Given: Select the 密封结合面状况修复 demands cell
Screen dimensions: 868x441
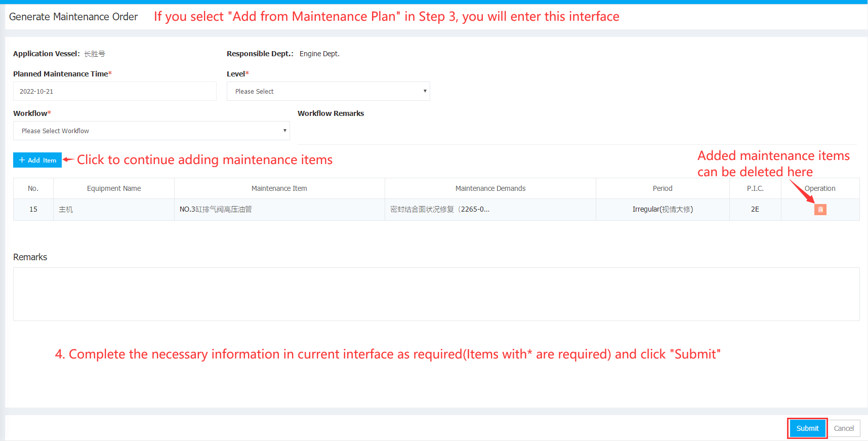Looking at the screenshot, I should [490, 210].
